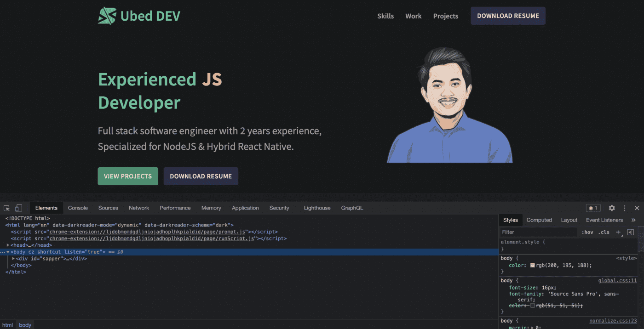Select the html lang="en" element node
The image size is (644, 329).
click(x=120, y=225)
